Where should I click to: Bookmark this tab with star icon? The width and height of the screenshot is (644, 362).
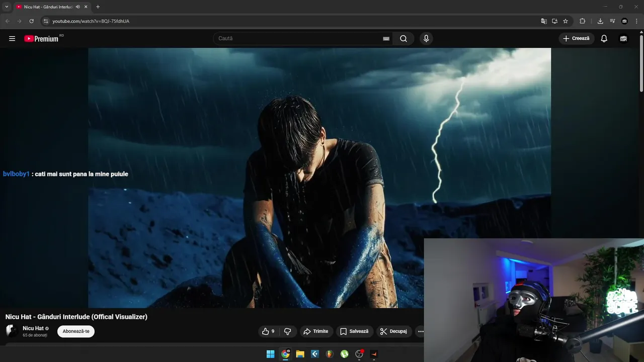tap(566, 21)
